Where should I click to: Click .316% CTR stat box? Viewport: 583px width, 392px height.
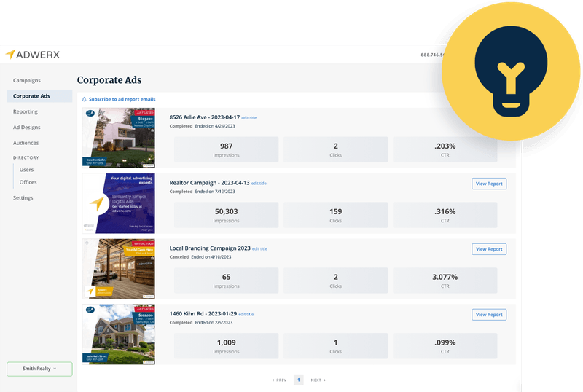[x=445, y=215]
